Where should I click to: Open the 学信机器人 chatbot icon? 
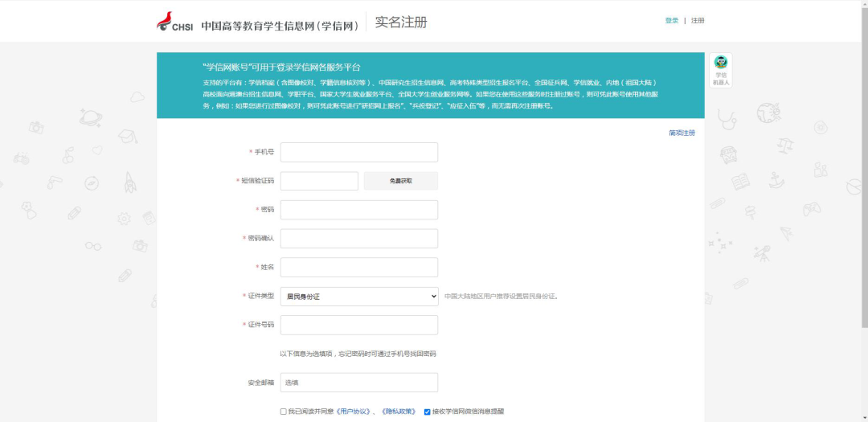pos(720,71)
